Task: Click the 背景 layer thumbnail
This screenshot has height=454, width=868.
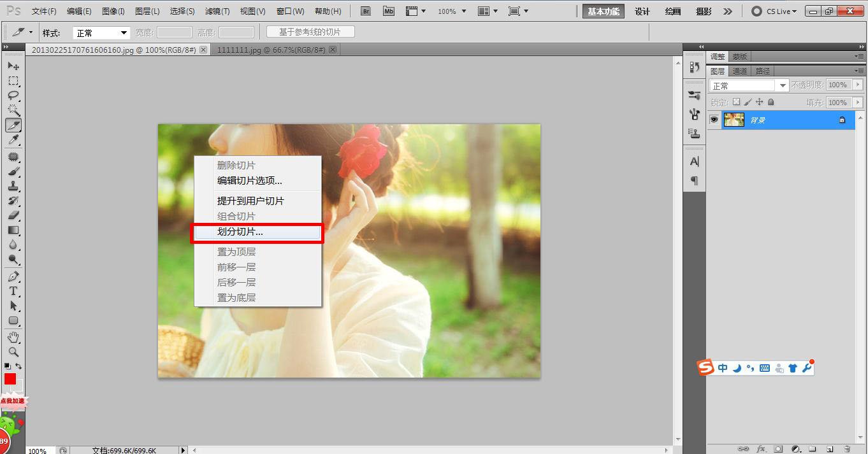Action: 734,120
